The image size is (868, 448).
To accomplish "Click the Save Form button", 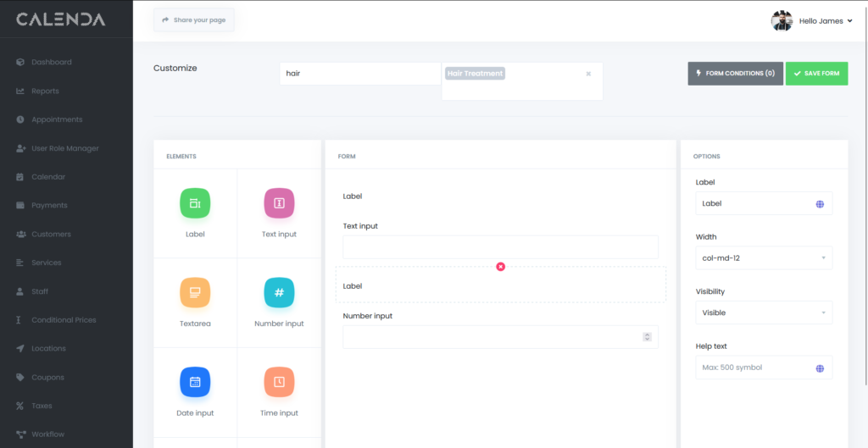I will (816, 74).
